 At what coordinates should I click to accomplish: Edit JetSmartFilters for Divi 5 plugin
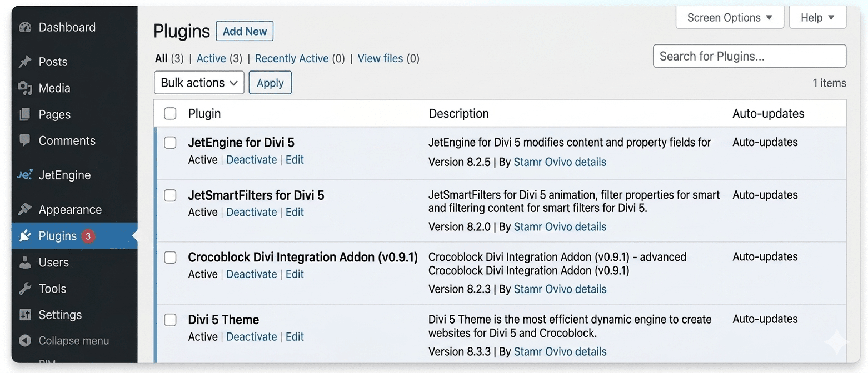click(x=295, y=212)
